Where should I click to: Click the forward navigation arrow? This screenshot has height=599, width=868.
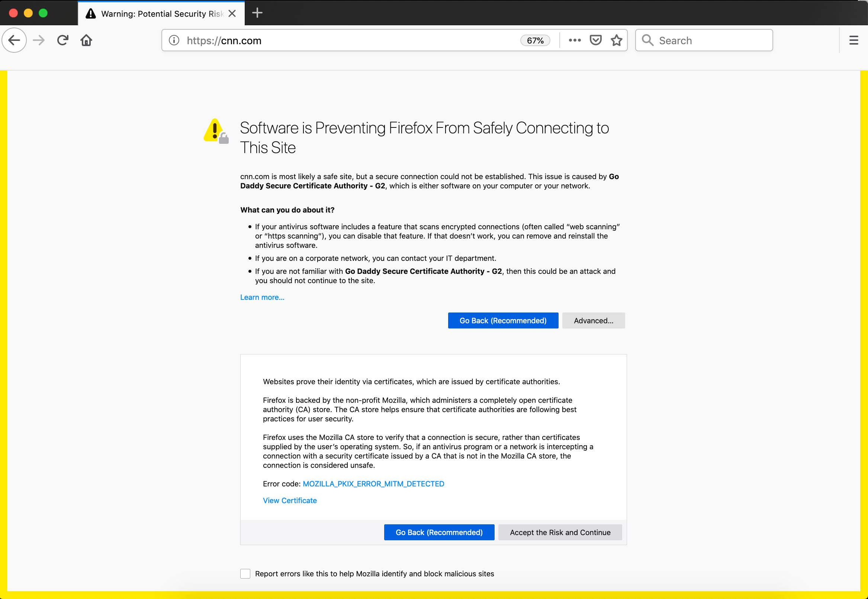[x=39, y=40]
